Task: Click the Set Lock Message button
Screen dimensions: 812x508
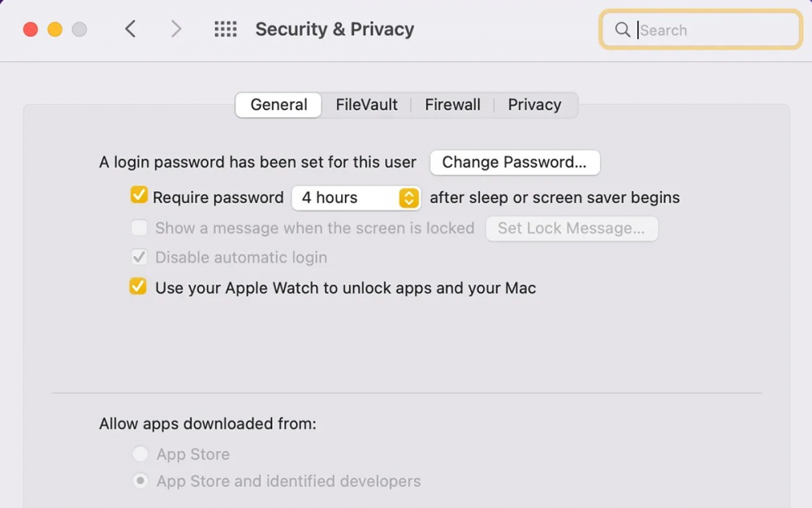Action: click(x=571, y=228)
